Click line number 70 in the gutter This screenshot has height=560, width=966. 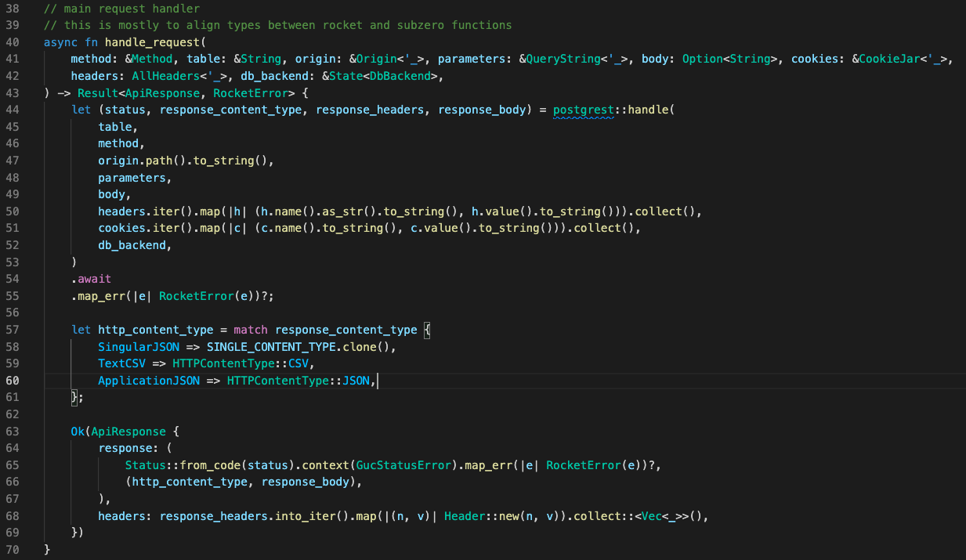point(12,550)
